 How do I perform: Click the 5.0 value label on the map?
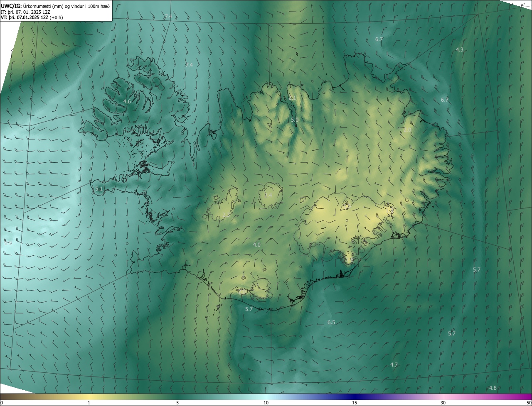coord(295,120)
